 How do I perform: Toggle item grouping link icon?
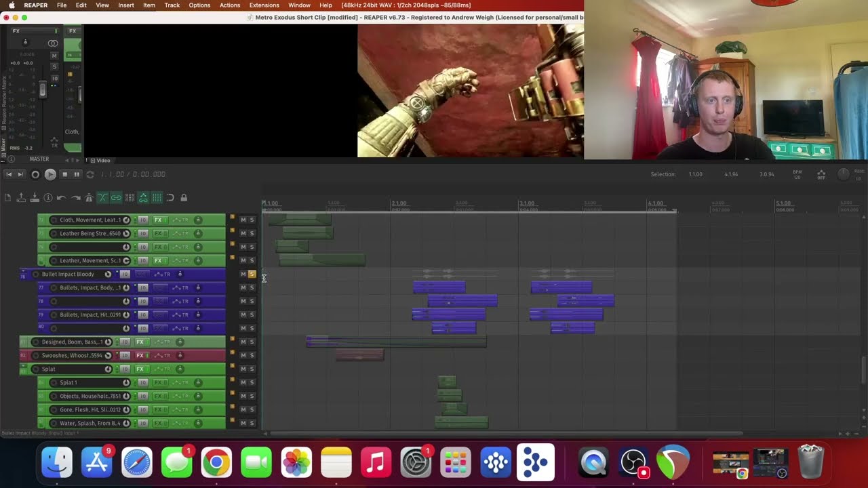pos(116,198)
